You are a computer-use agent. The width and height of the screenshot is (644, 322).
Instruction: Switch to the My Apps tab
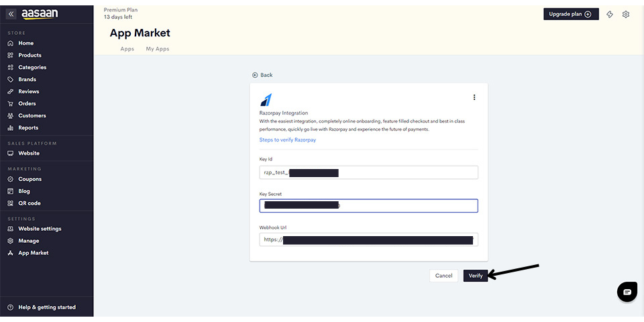pos(158,49)
